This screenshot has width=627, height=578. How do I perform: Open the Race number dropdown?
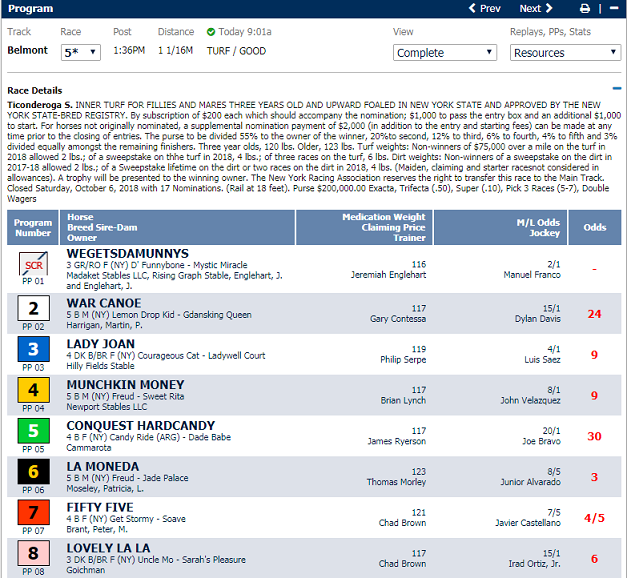pyautogui.click(x=80, y=52)
